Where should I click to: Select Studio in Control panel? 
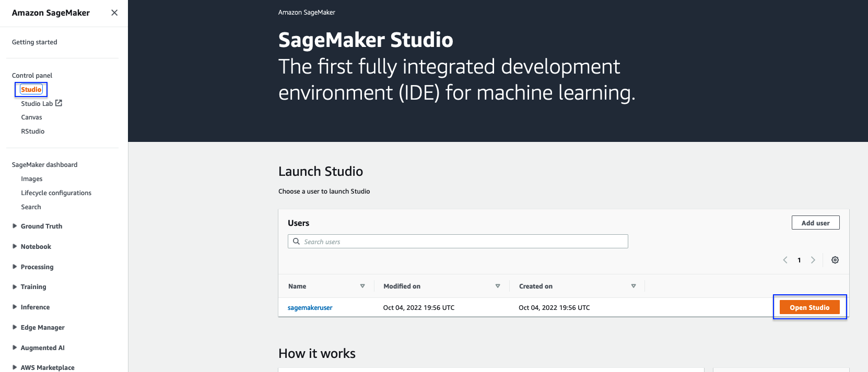point(31,90)
